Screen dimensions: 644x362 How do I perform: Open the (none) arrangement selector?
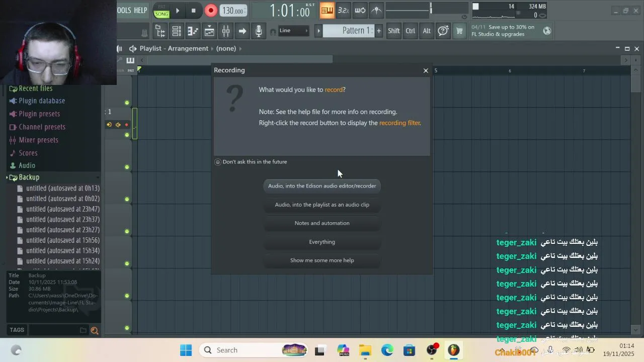pos(226,49)
